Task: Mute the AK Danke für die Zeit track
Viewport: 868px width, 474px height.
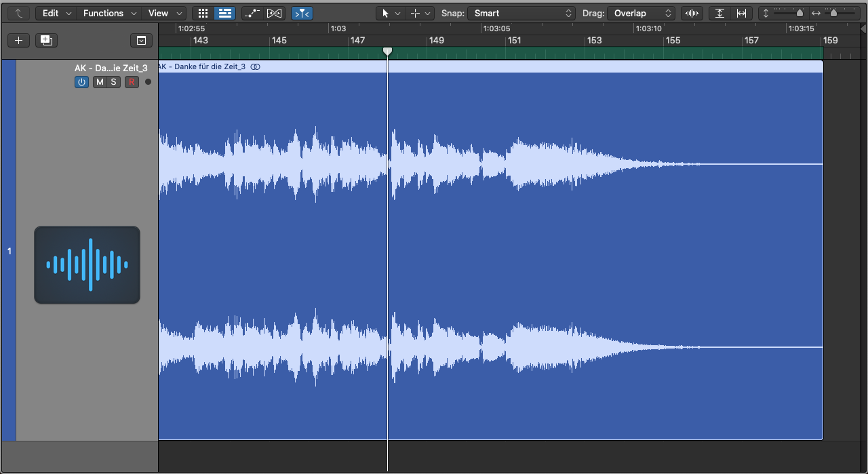Action: coord(100,82)
